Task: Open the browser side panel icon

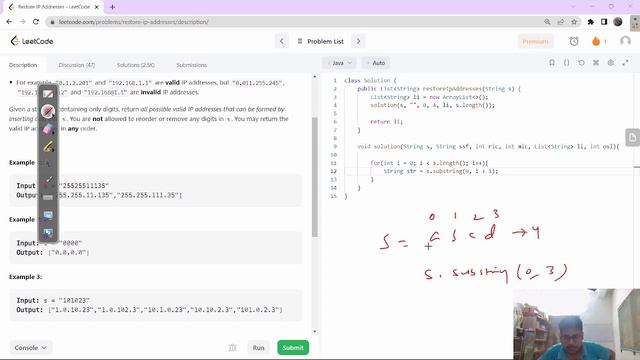Action: pyautogui.click(x=604, y=22)
